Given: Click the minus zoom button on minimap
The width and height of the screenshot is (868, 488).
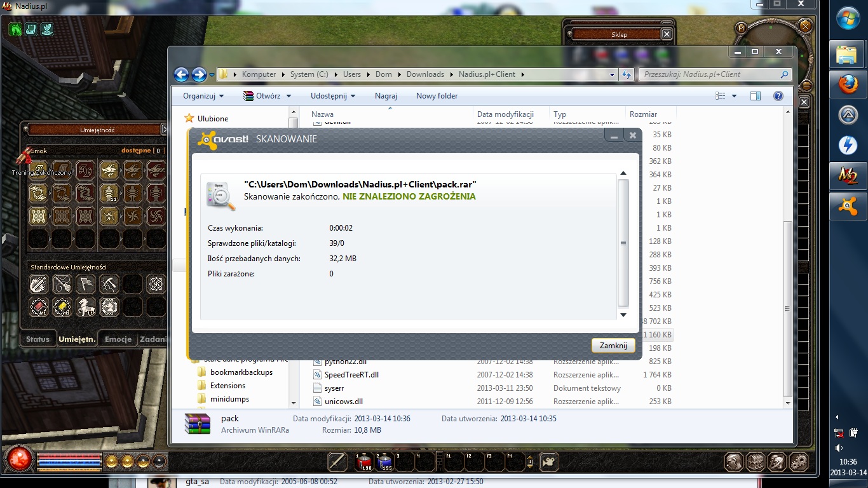Looking at the screenshot, I should click(x=806, y=86).
